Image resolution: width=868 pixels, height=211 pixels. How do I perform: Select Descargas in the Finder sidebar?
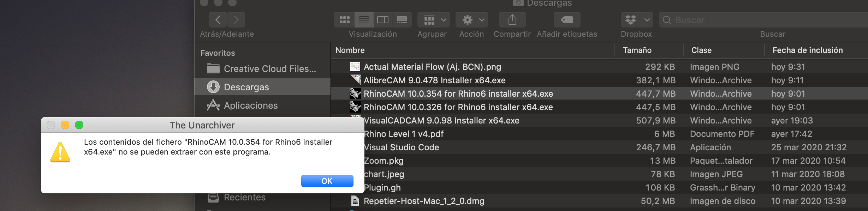tap(262, 87)
